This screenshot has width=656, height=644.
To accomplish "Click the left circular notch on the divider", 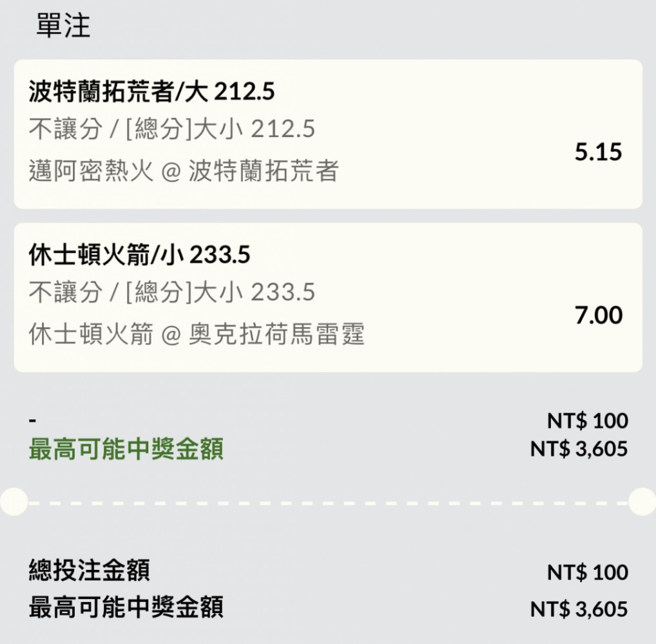I will tap(13, 502).
